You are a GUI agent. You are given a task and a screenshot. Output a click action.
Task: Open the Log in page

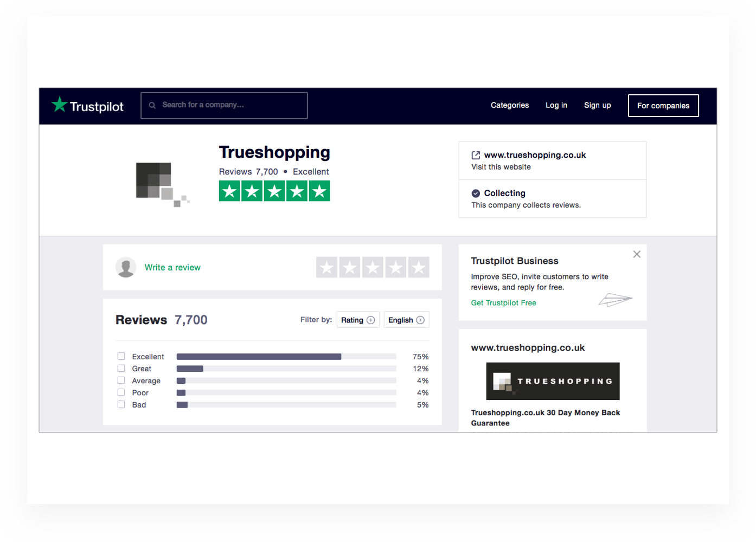pyautogui.click(x=556, y=105)
